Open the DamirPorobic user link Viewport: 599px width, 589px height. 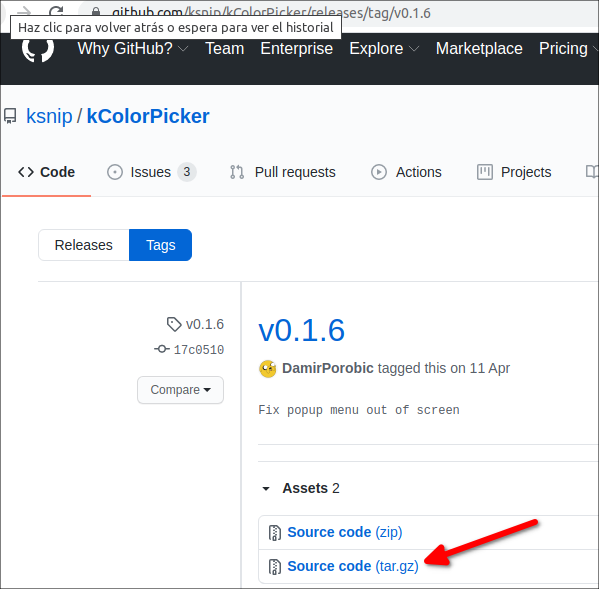click(327, 368)
